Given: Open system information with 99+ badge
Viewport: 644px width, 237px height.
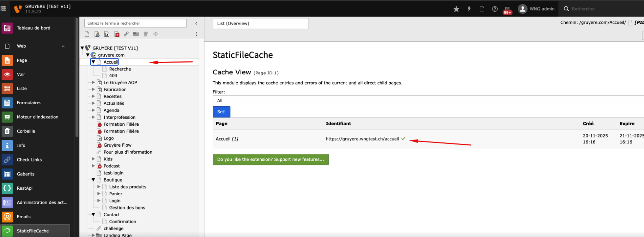Looking at the screenshot, I should (x=508, y=10).
